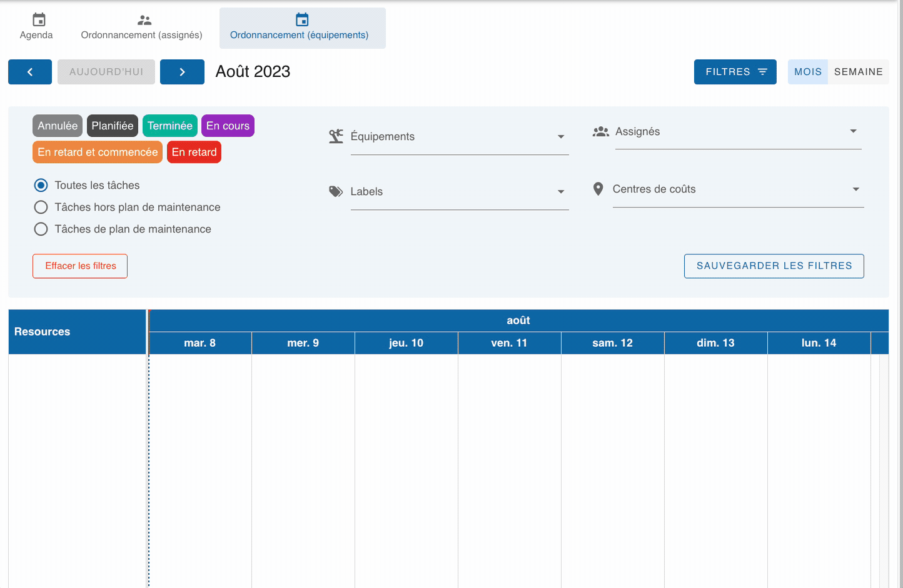Screen dimensions: 903x588
Task: Click the jeu. 10 column header
Action: coord(406,343)
